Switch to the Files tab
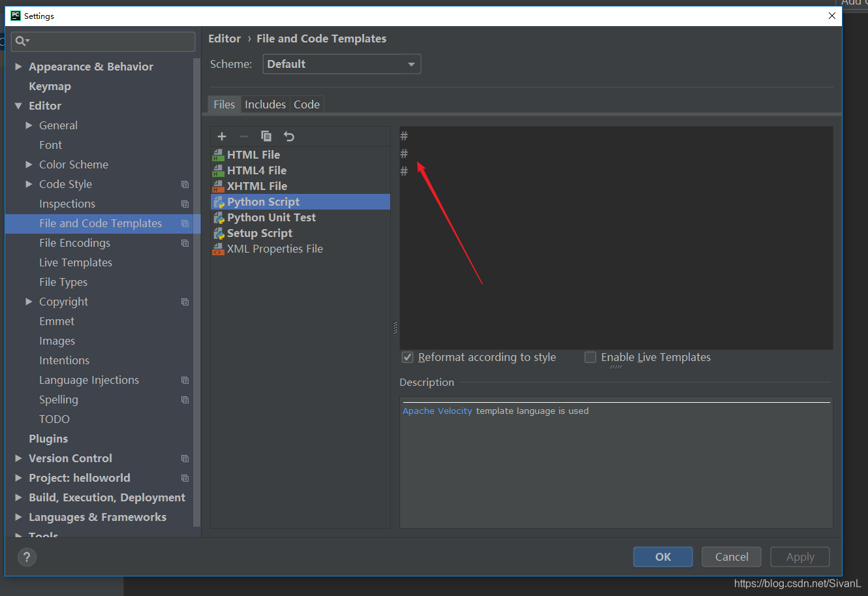This screenshot has width=868, height=596. click(x=224, y=104)
